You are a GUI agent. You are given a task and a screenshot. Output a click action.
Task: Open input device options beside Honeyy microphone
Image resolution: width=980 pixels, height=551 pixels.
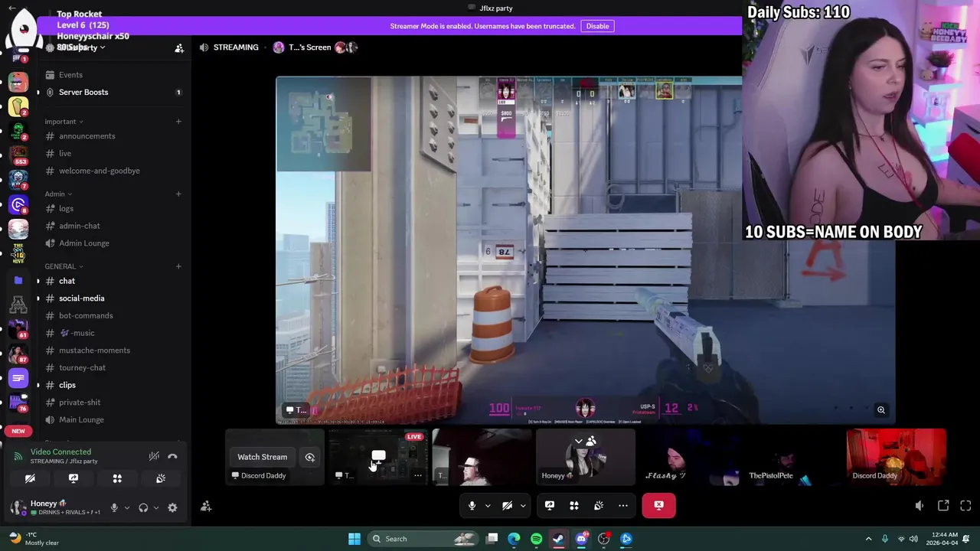pyautogui.click(x=127, y=507)
